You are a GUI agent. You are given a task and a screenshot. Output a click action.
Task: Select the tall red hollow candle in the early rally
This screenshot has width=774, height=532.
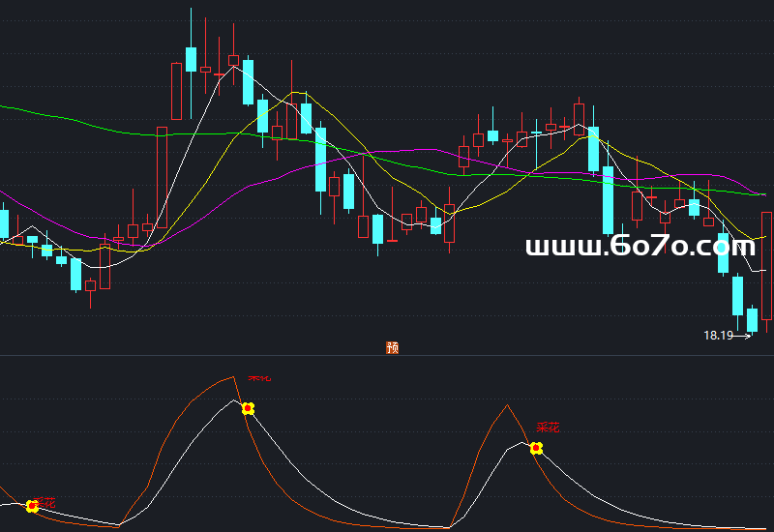click(162, 179)
